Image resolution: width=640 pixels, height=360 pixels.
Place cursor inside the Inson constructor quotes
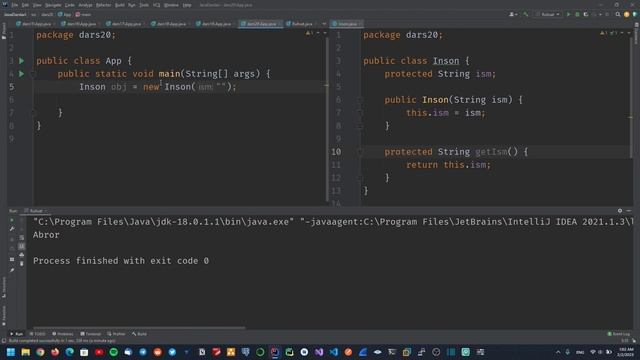tap(221, 87)
